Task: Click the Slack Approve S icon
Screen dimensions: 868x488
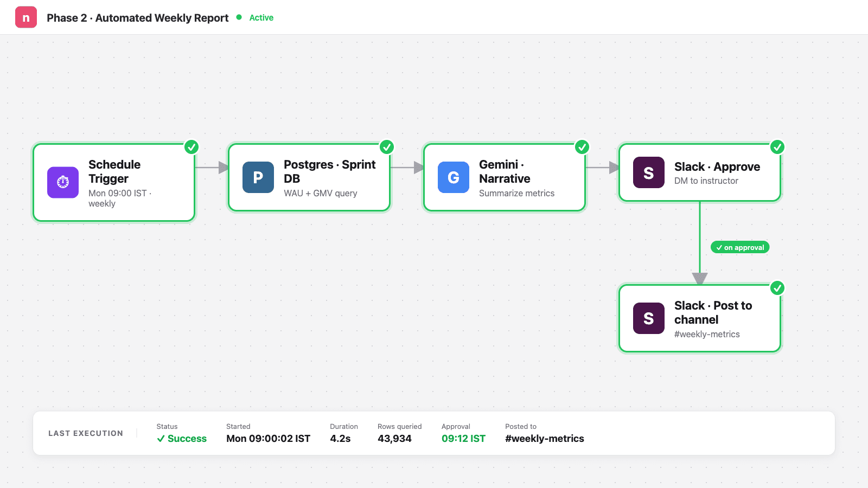Action: (649, 172)
